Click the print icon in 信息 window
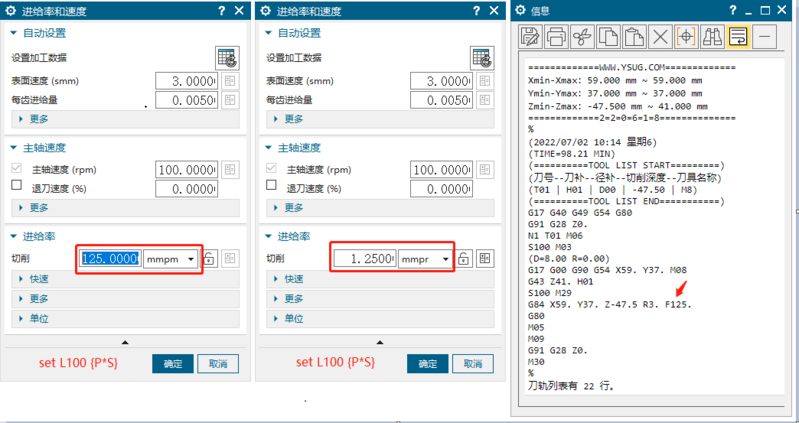 pos(556,37)
